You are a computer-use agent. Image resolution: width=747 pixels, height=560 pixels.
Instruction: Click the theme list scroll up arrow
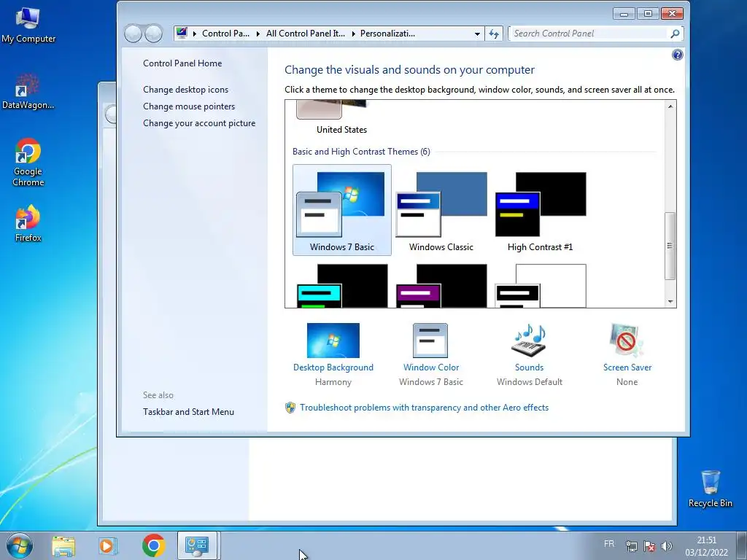coord(670,106)
